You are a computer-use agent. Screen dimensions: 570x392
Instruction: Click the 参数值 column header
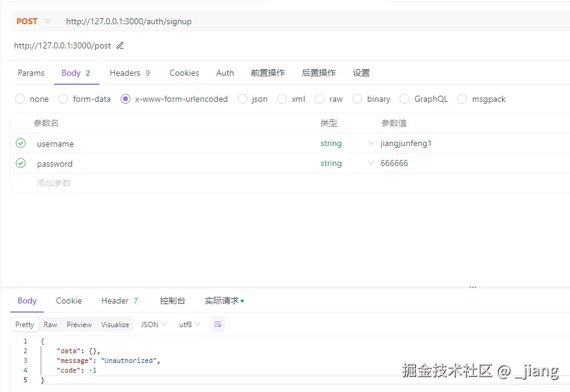[394, 123]
